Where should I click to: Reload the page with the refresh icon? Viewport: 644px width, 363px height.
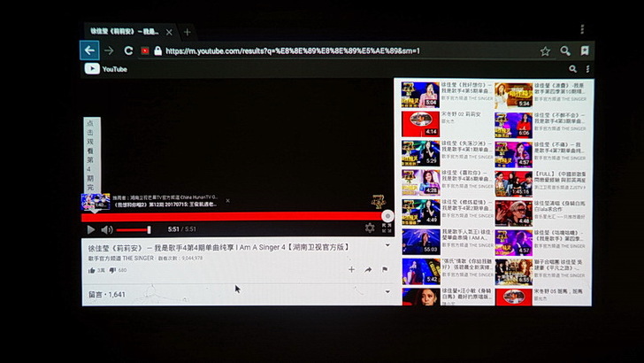pos(128,50)
